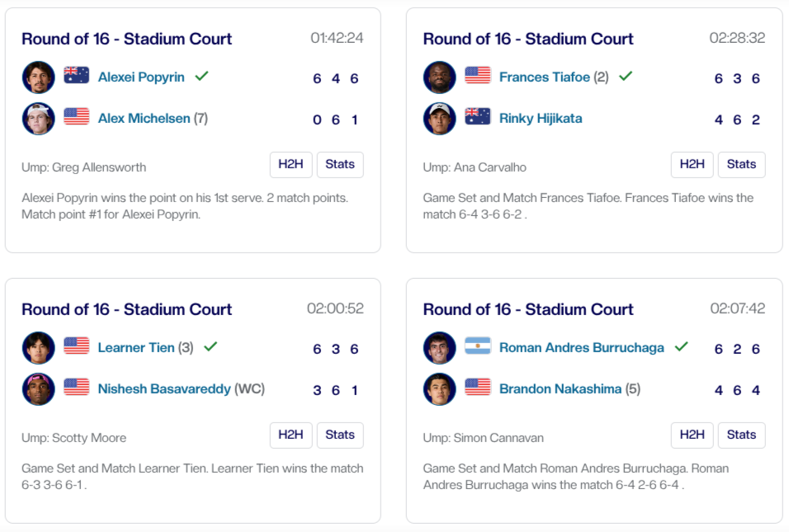This screenshot has height=532, width=789.
Task: Click the Australian flag beside Rinky Hijikata
Action: point(478,117)
